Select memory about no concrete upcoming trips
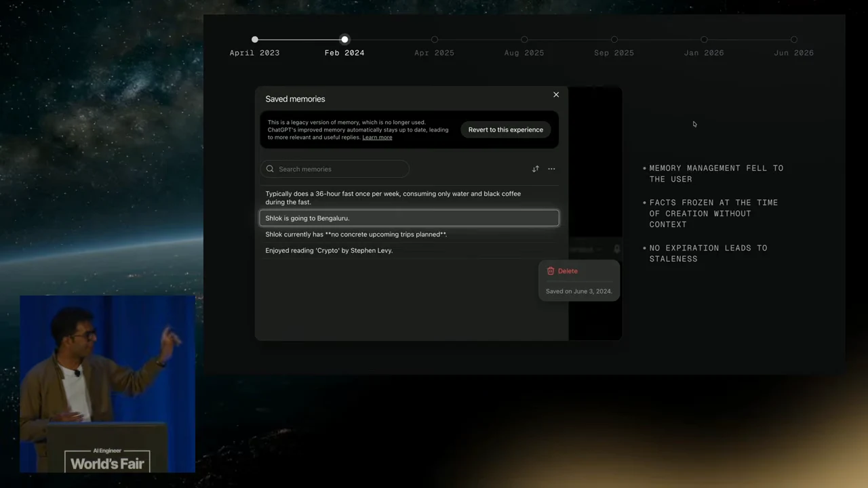The image size is (868, 488). coord(410,235)
